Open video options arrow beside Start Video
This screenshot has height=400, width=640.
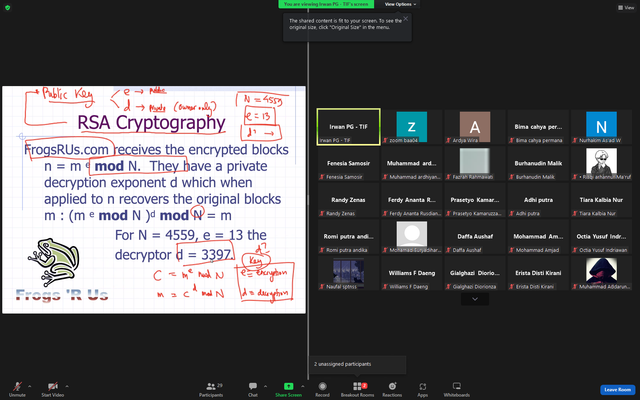coord(67,386)
